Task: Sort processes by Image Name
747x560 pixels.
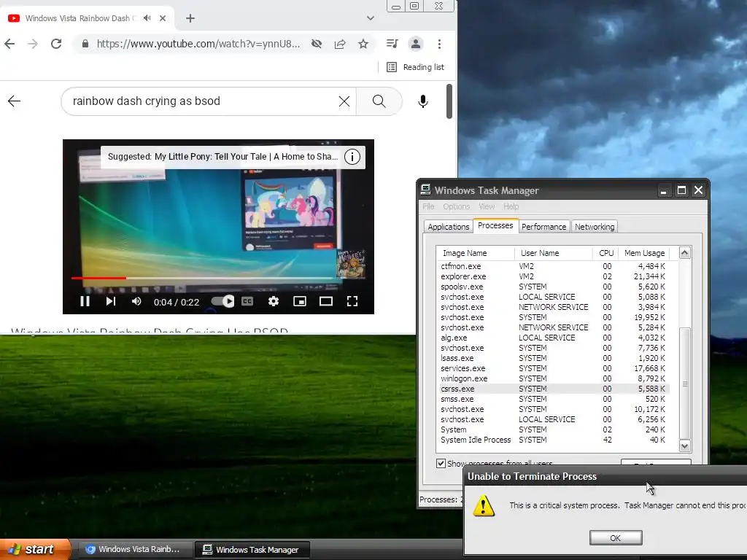Action: point(475,253)
